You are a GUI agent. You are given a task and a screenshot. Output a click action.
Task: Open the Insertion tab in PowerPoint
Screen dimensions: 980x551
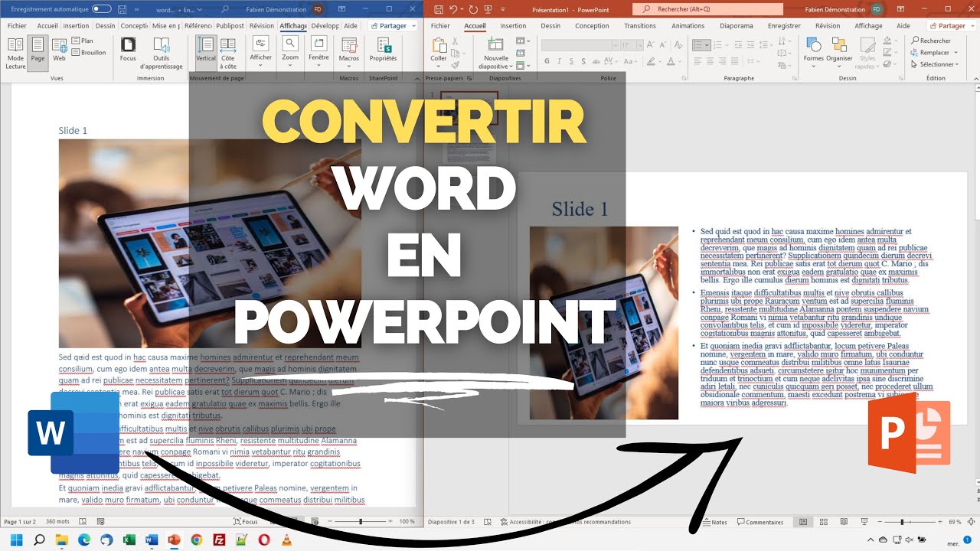pyautogui.click(x=513, y=25)
